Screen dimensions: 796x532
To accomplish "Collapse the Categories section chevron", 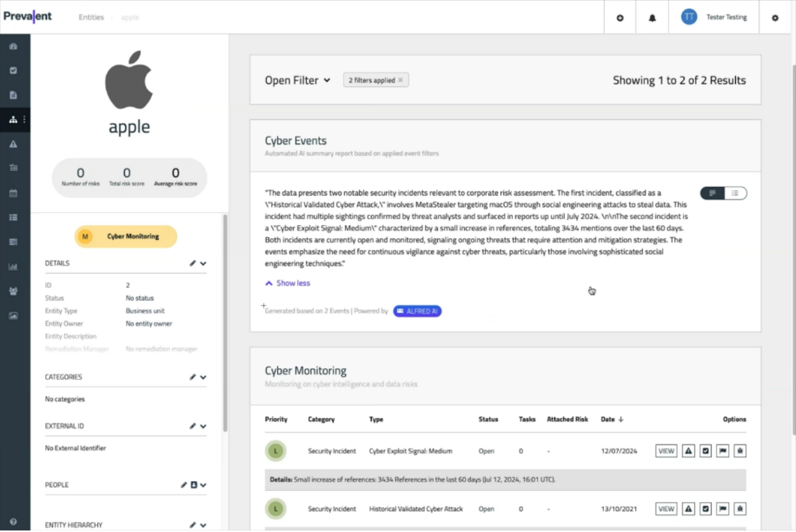I will (203, 377).
